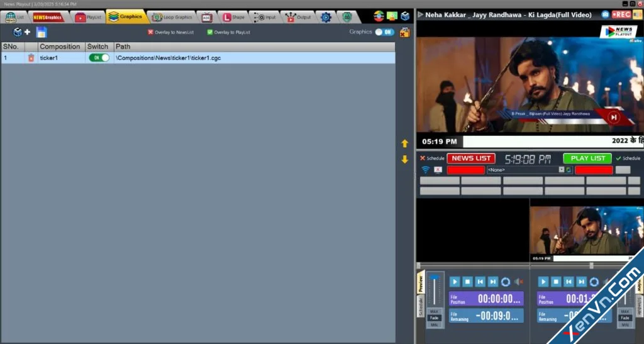Click red button under NEWS LIST
This screenshot has height=344, width=644.
466,170
